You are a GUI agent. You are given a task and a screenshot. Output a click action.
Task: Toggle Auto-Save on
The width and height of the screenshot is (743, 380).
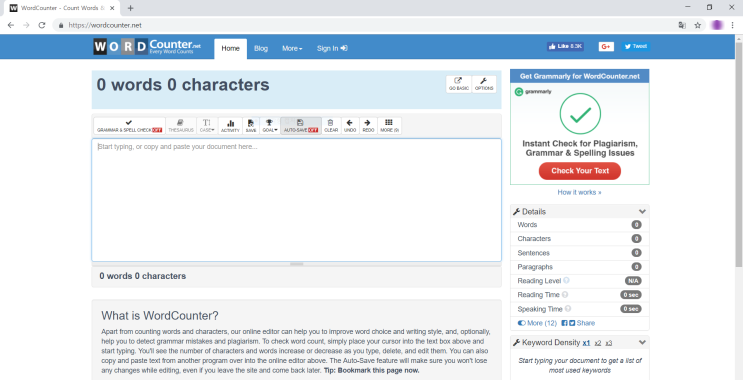pos(301,126)
